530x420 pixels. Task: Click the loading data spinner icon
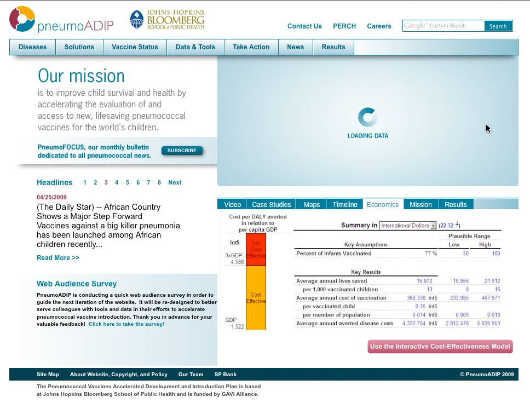pyautogui.click(x=367, y=117)
